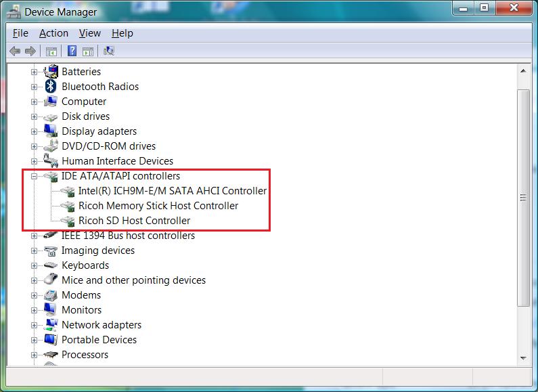
Task: Click the Device Manager title bar icon
Action: point(14,12)
